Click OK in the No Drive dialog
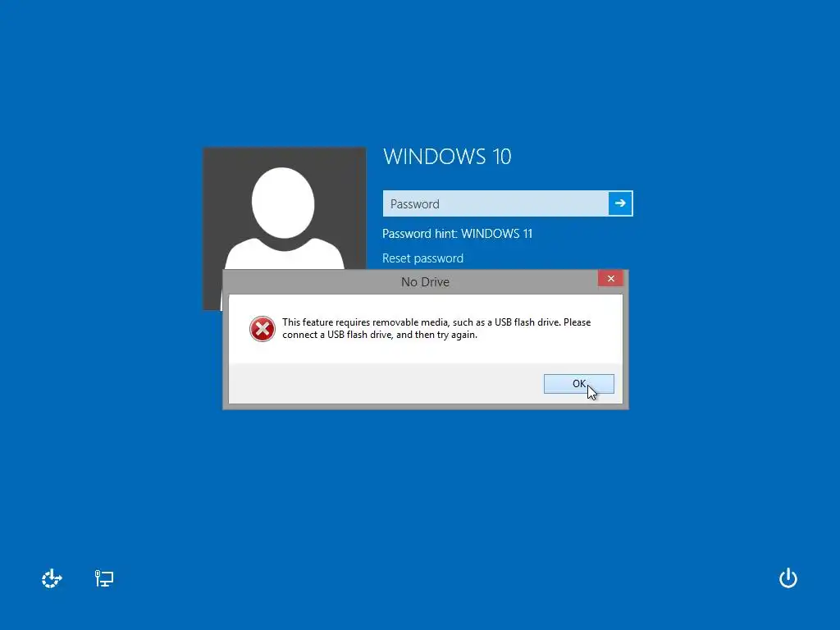The height and width of the screenshot is (630, 840). coord(578,384)
